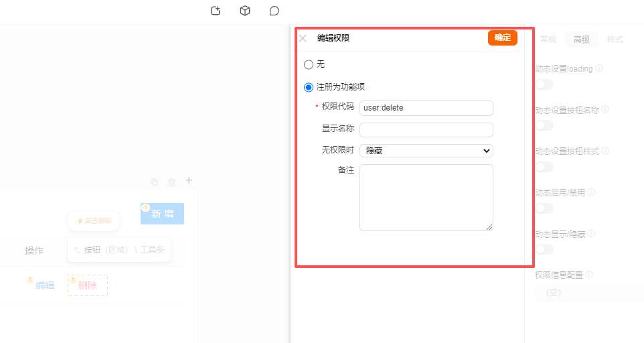644x343 pixels.
Task: Toggle 动态显示/隐藏 switch
Action: coord(545,249)
